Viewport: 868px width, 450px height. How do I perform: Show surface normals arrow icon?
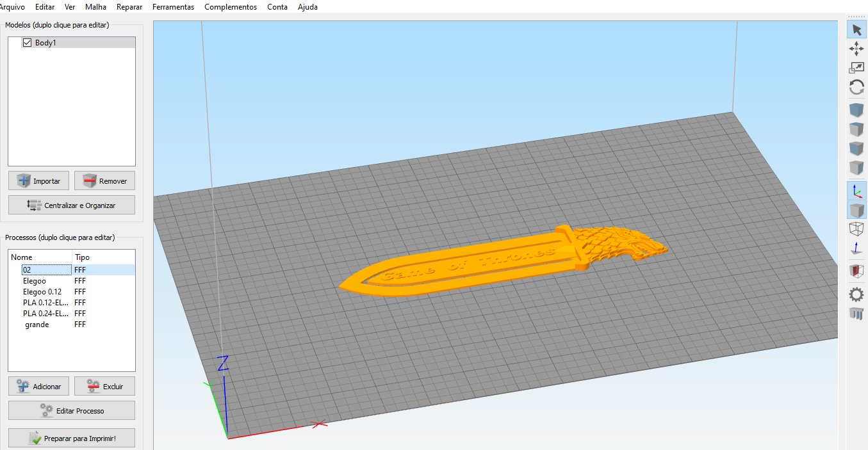856,249
